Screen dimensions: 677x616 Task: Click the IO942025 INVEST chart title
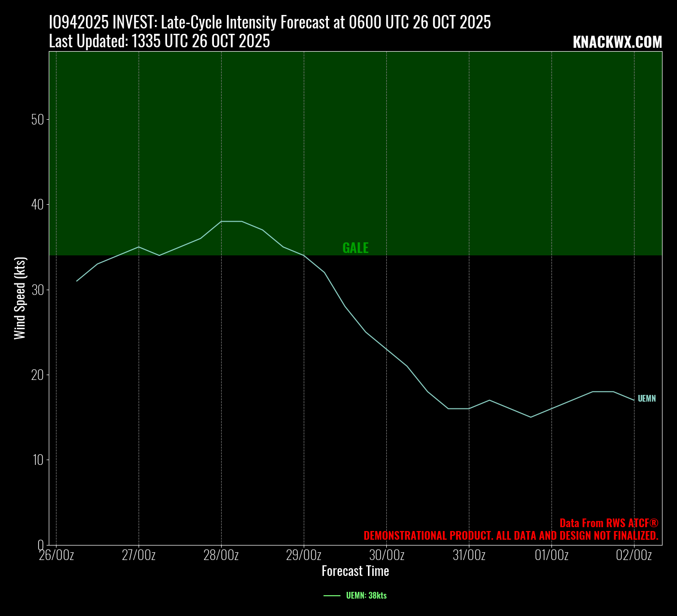point(269,22)
